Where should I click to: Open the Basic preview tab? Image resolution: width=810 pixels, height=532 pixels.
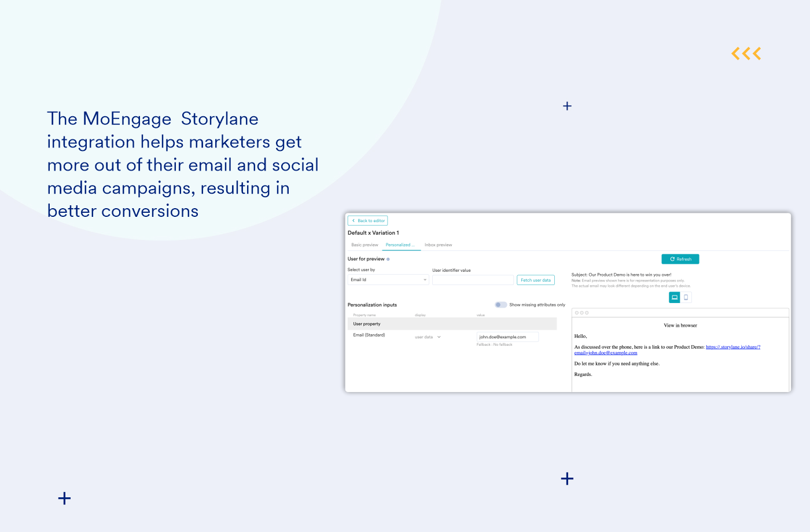(365, 245)
